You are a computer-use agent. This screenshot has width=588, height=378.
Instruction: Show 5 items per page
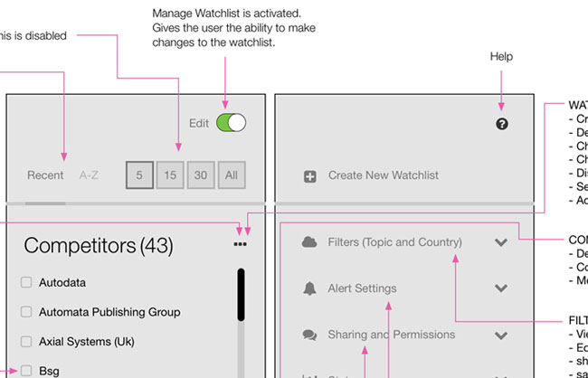(139, 175)
